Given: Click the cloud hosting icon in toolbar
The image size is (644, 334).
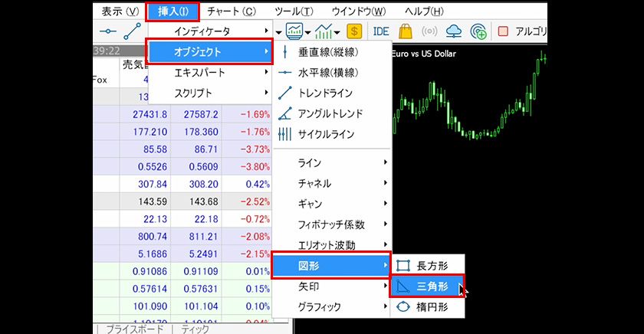Looking at the screenshot, I should coord(455,31).
